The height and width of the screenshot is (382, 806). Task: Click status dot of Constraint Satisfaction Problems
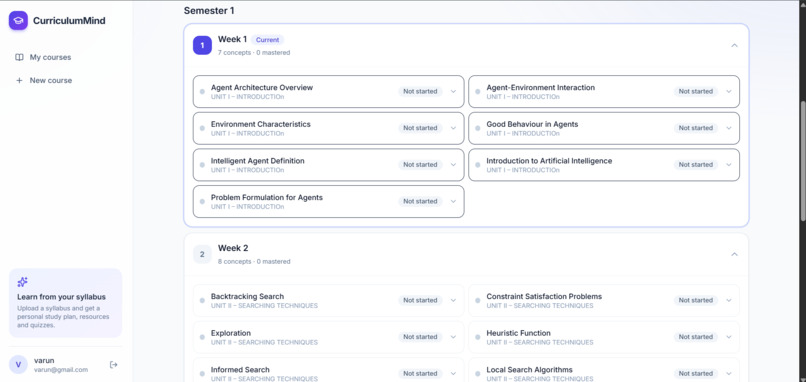coord(478,300)
